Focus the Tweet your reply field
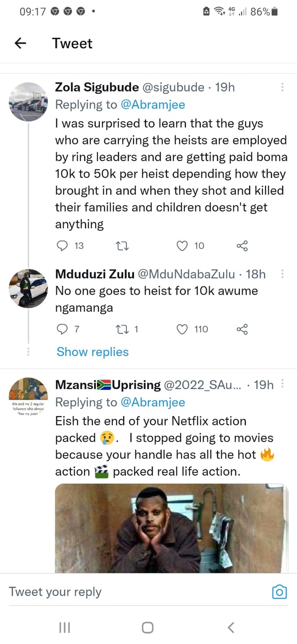297x644 pixels. point(136,592)
